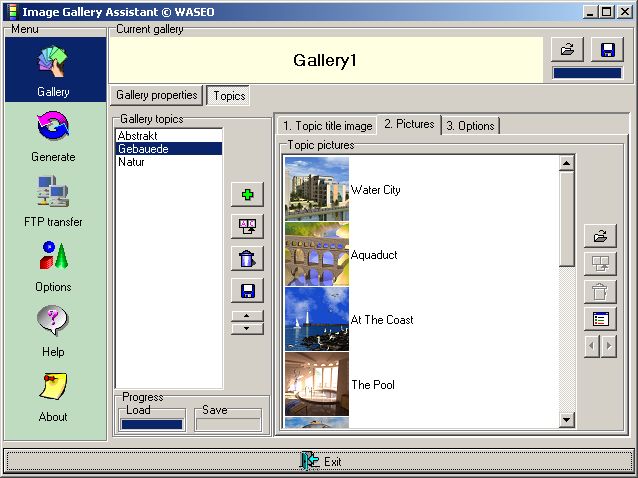Save topics with floppy icon
This screenshot has height=478, width=638.
247,290
